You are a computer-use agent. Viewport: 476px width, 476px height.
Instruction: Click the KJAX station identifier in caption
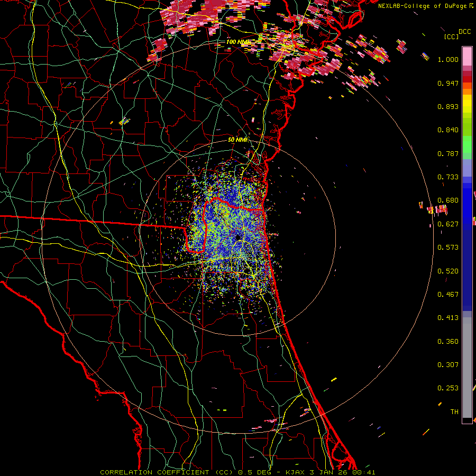tap(296, 472)
